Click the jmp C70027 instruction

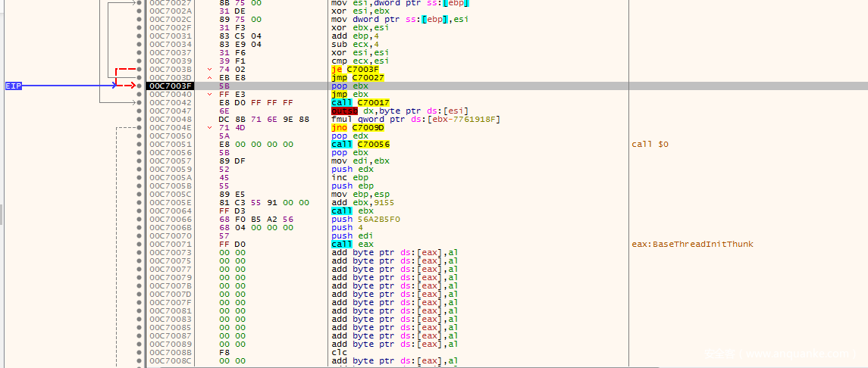point(359,78)
